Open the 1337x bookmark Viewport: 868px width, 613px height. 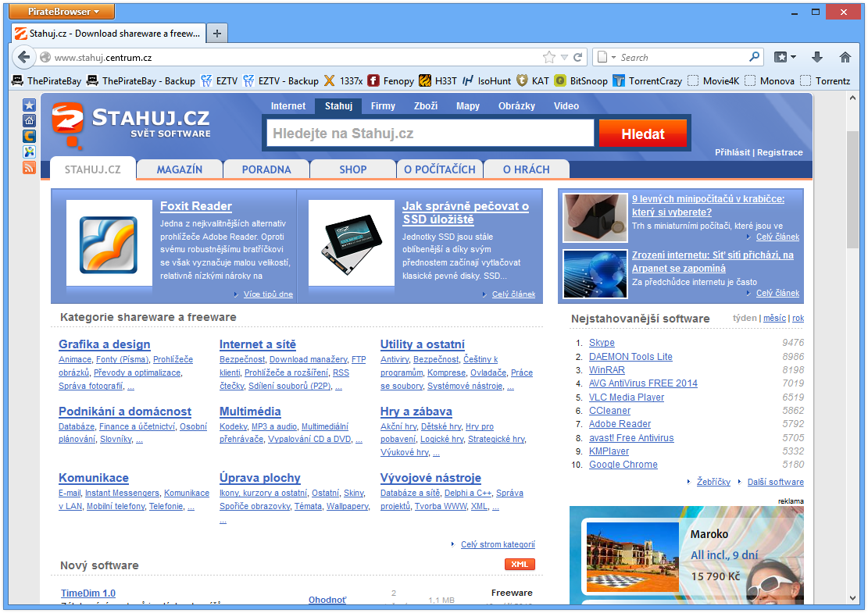pyautogui.click(x=343, y=80)
